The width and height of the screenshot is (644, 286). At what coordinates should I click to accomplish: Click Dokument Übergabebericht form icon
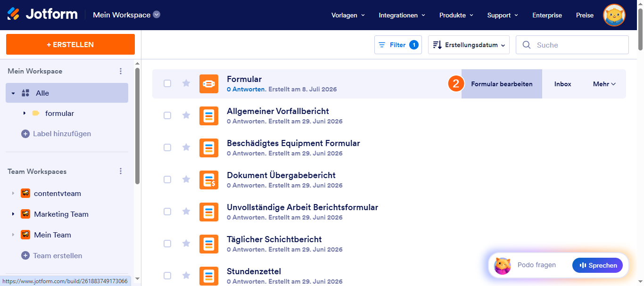[209, 180]
